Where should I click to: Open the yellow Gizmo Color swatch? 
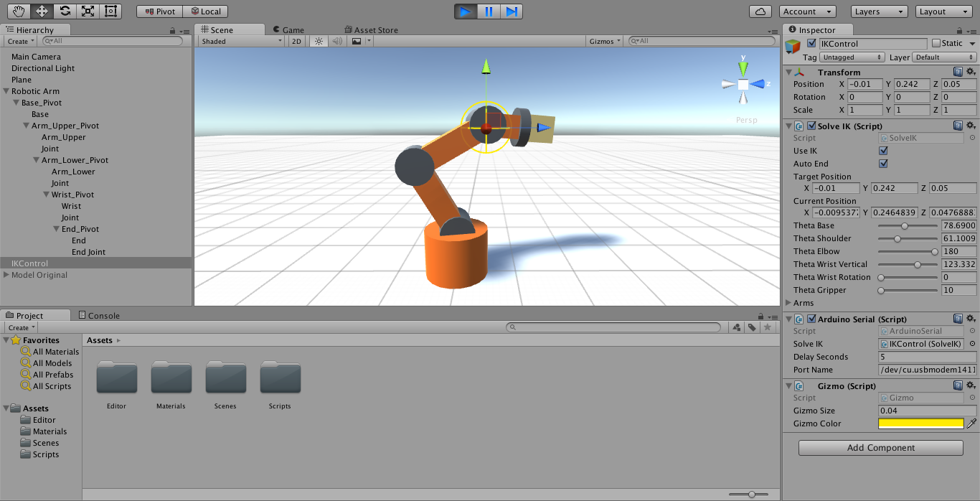920,423
